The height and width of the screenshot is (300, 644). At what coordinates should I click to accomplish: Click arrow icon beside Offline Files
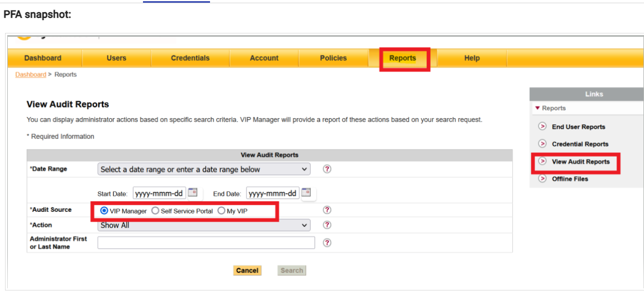point(542,178)
